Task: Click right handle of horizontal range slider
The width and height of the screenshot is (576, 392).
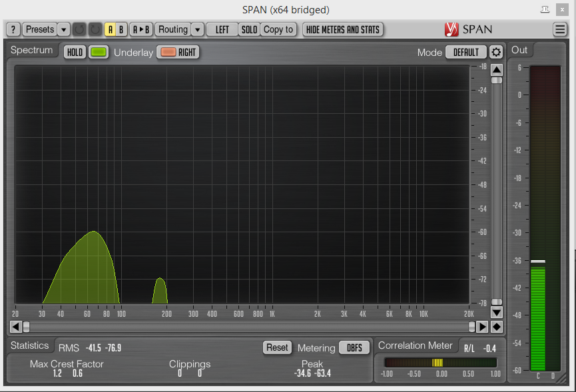Action: [471, 327]
